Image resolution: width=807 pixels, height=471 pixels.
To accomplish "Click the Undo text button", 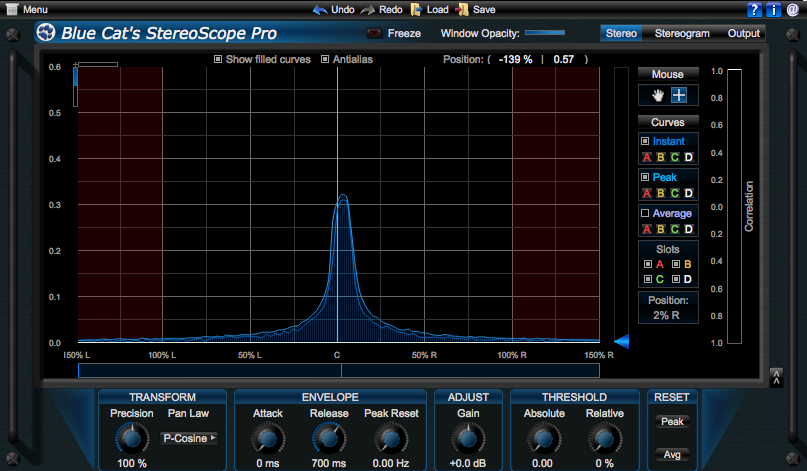I will coord(343,10).
